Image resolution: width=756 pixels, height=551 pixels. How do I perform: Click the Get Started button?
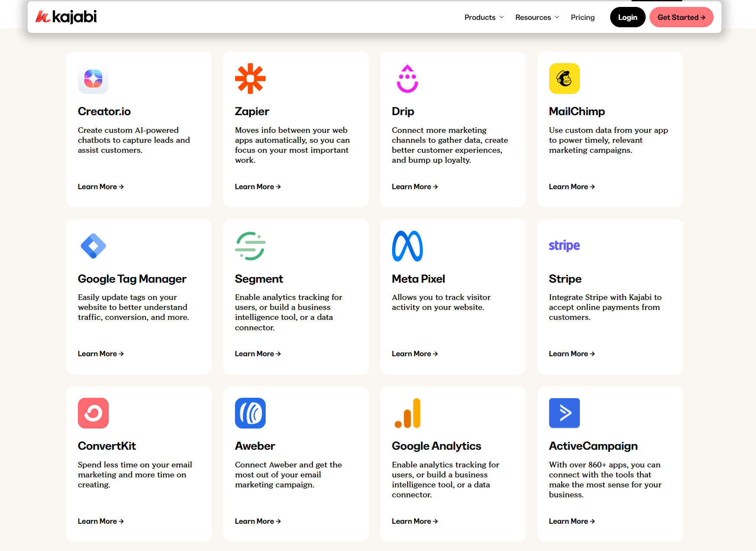681,17
